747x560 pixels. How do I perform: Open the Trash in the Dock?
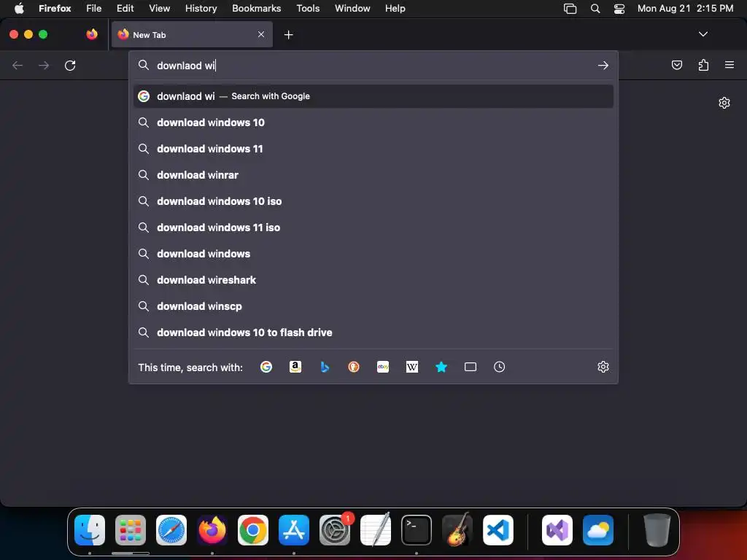657,530
